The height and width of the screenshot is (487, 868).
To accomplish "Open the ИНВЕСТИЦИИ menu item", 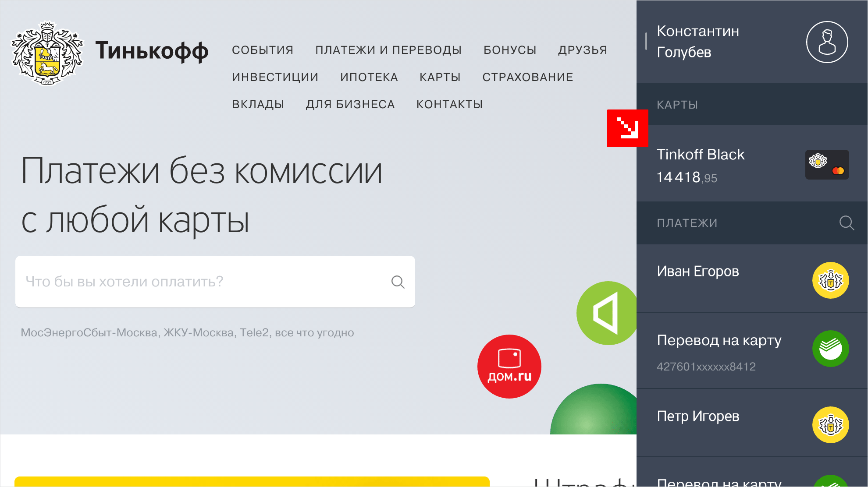I will tap(275, 77).
